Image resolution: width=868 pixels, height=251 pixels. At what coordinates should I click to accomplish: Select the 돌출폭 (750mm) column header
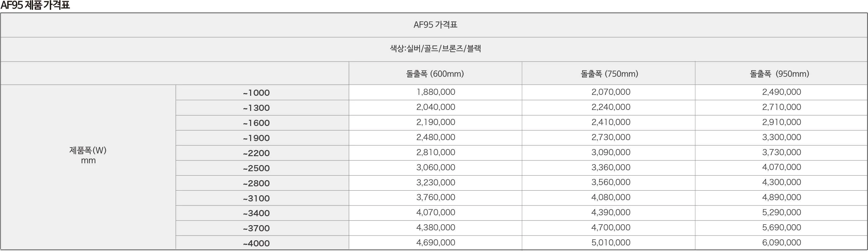coord(609,73)
